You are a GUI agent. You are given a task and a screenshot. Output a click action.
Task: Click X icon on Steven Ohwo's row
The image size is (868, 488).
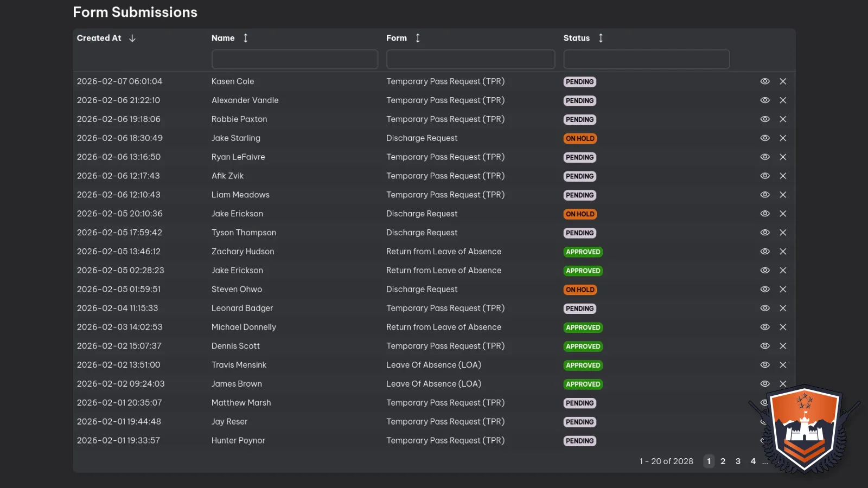pyautogui.click(x=783, y=290)
